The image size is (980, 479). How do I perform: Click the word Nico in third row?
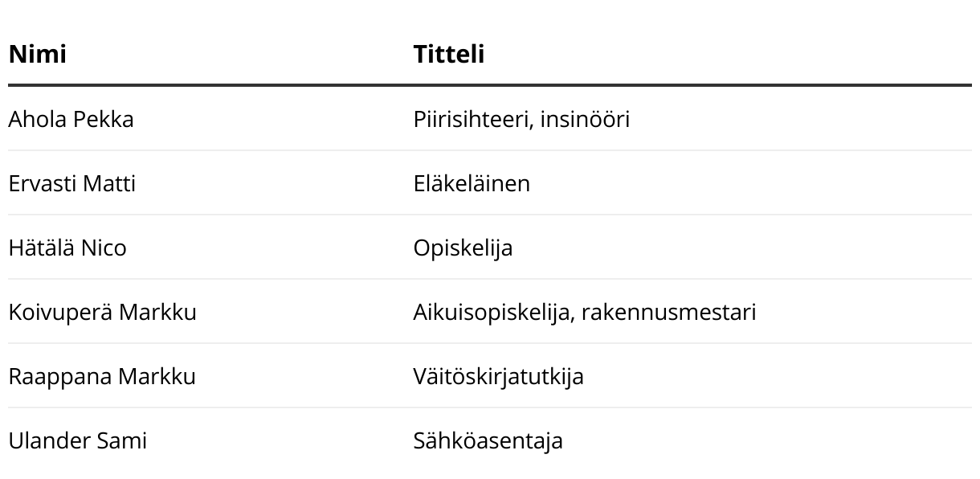(104, 248)
